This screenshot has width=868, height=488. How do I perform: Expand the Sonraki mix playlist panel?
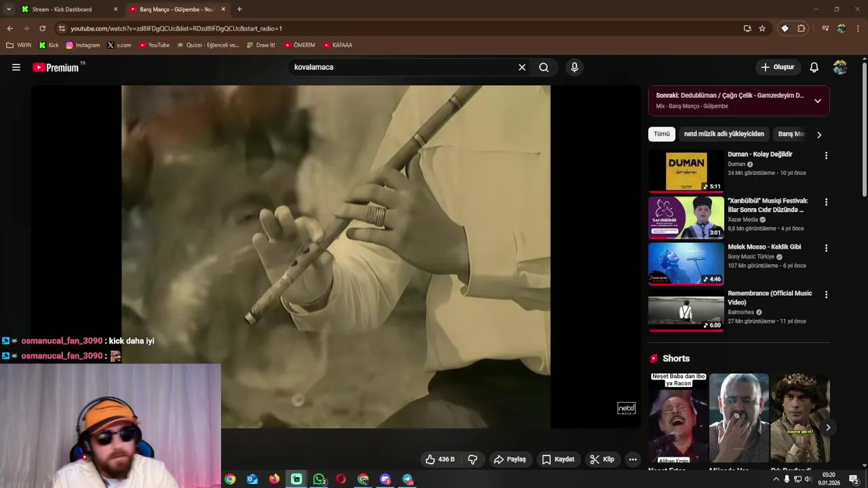tap(818, 101)
